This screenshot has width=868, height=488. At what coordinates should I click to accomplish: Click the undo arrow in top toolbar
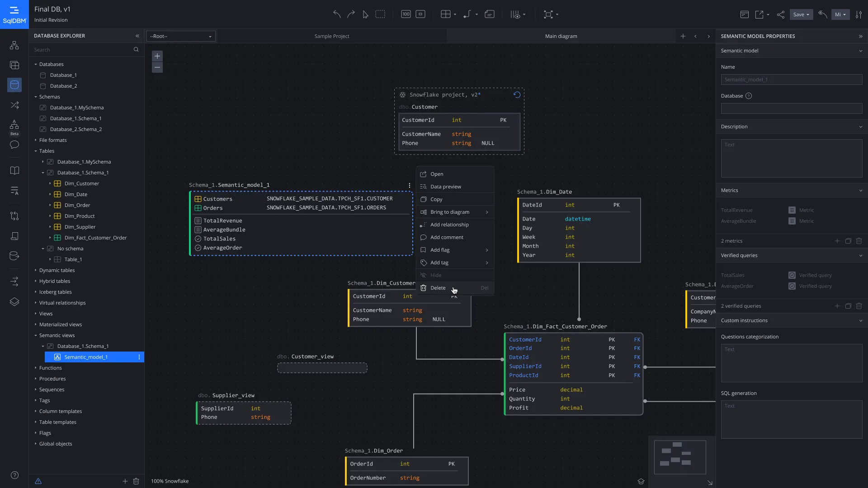tap(337, 14)
